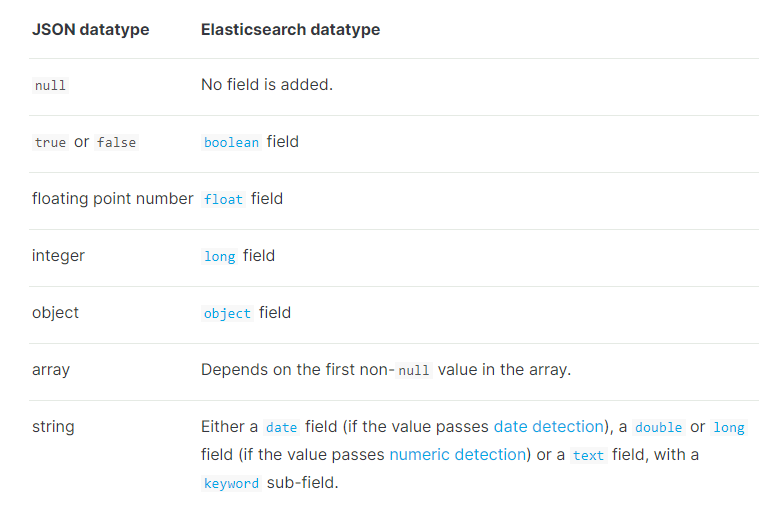This screenshot has height=516, width=769.
Task: Click the date field code link
Action: coord(281,427)
